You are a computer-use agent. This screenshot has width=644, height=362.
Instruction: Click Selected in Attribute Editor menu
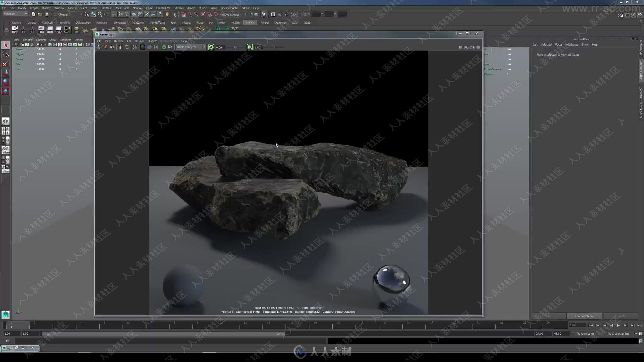tap(546, 45)
